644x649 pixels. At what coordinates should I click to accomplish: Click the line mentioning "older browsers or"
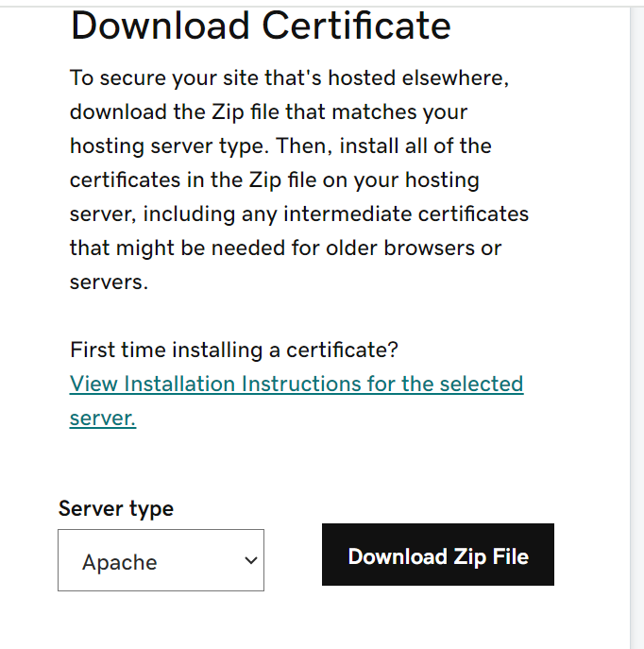285,248
